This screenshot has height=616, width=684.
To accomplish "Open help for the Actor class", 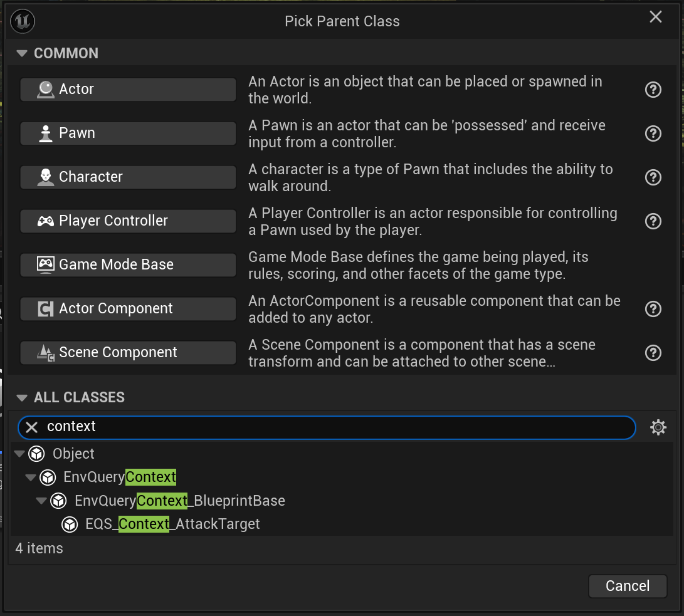I will 653,90.
